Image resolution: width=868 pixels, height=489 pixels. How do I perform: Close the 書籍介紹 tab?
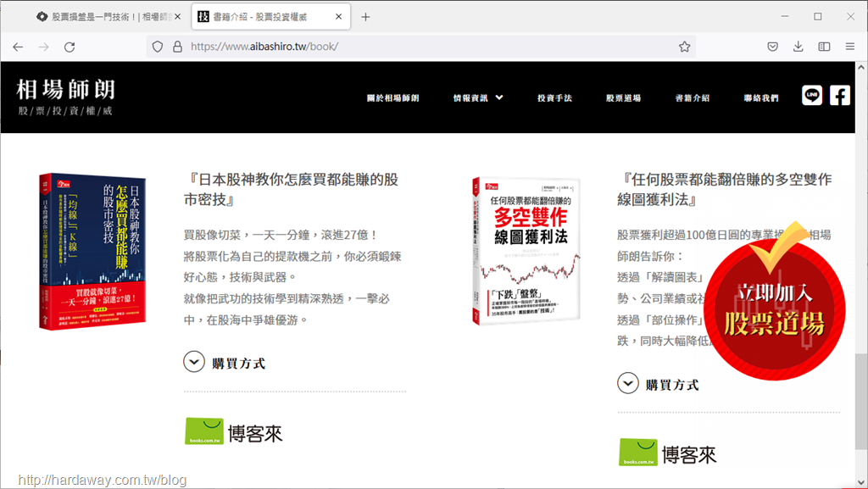pyautogui.click(x=339, y=17)
